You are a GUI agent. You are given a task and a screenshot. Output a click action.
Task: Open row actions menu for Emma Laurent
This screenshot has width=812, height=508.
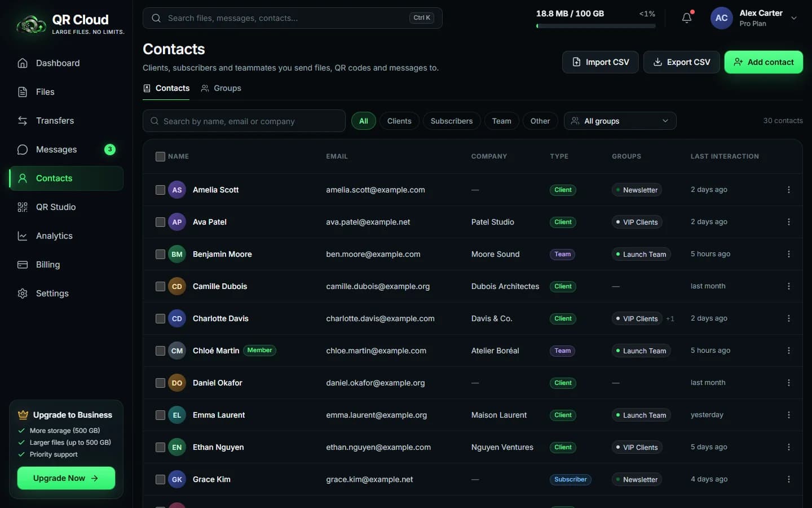coord(789,415)
